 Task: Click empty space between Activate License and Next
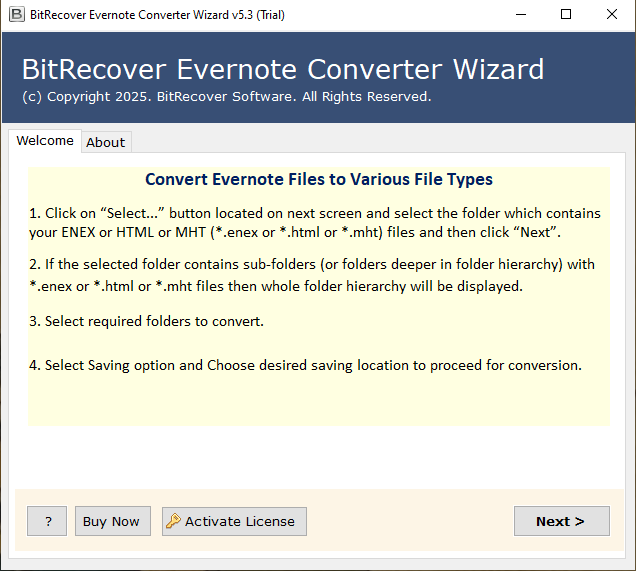coord(410,521)
